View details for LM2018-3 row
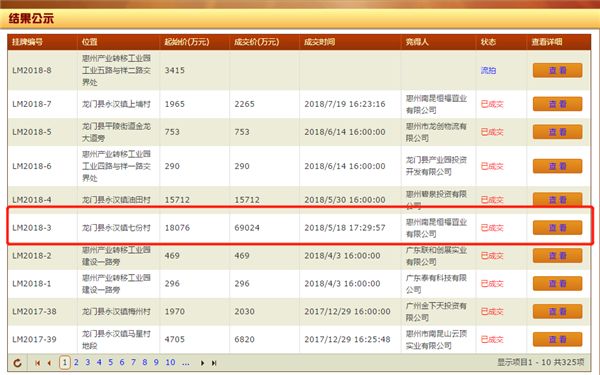The height and width of the screenshot is (375, 600). click(x=558, y=228)
